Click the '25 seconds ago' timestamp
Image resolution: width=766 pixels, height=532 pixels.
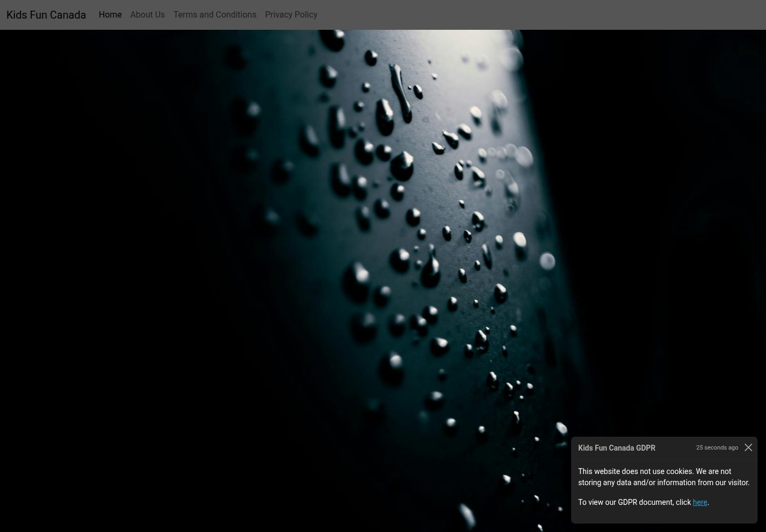(717, 447)
